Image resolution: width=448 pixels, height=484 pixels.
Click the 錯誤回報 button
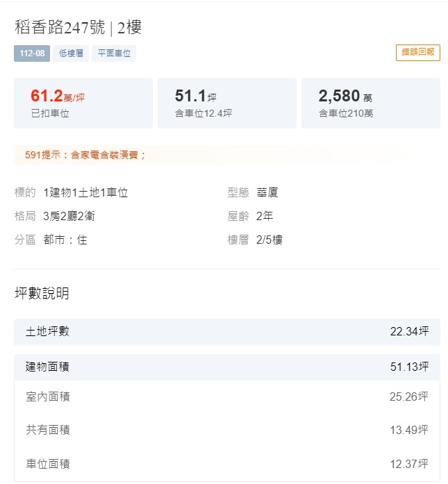[417, 53]
